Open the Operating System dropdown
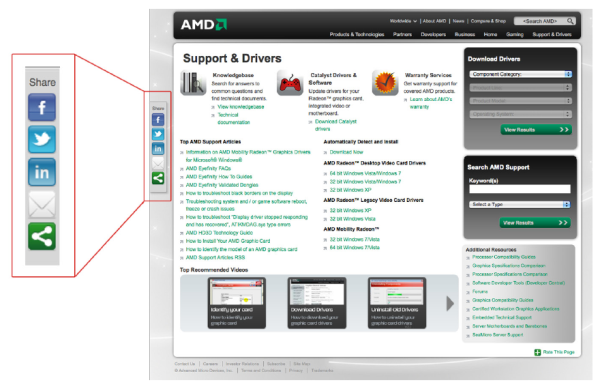The height and width of the screenshot is (389, 601). tap(521, 114)
